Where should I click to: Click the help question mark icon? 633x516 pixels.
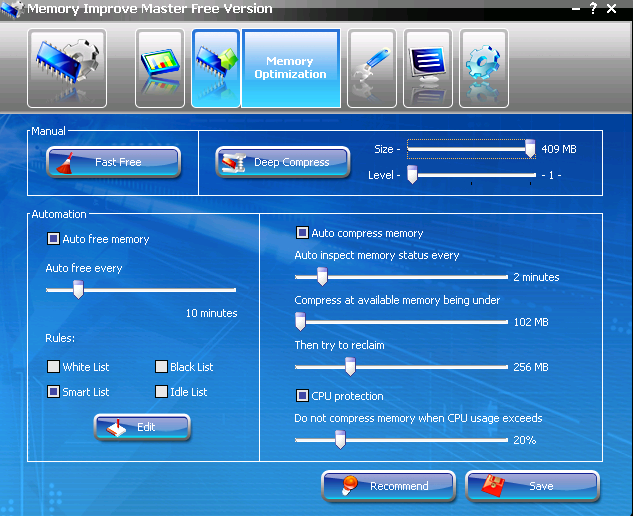coord(593,8)
